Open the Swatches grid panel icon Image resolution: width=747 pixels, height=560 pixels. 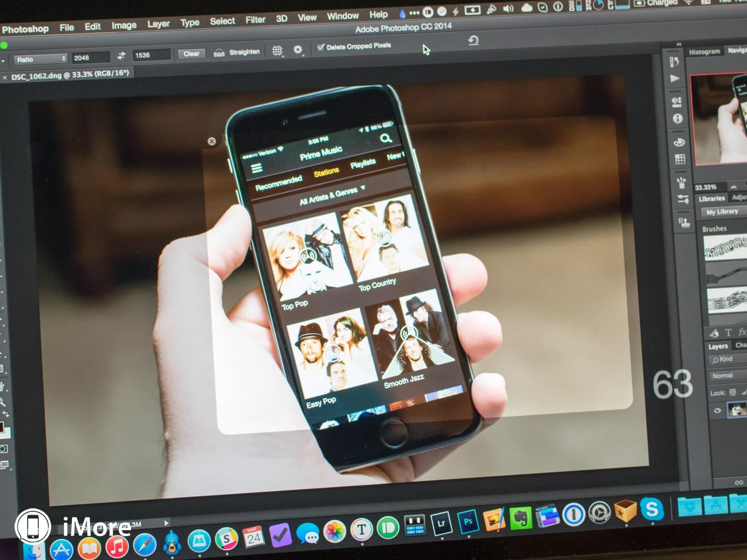pos(680,160)
